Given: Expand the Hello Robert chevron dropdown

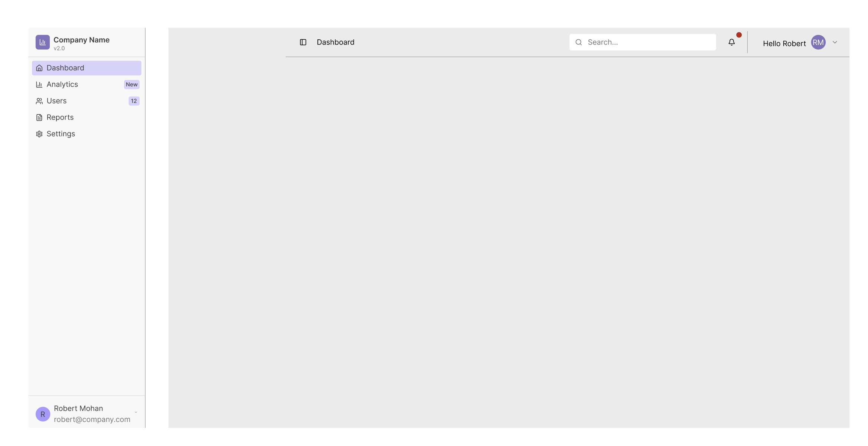Looking at the screenshot, I should [835, 42].
